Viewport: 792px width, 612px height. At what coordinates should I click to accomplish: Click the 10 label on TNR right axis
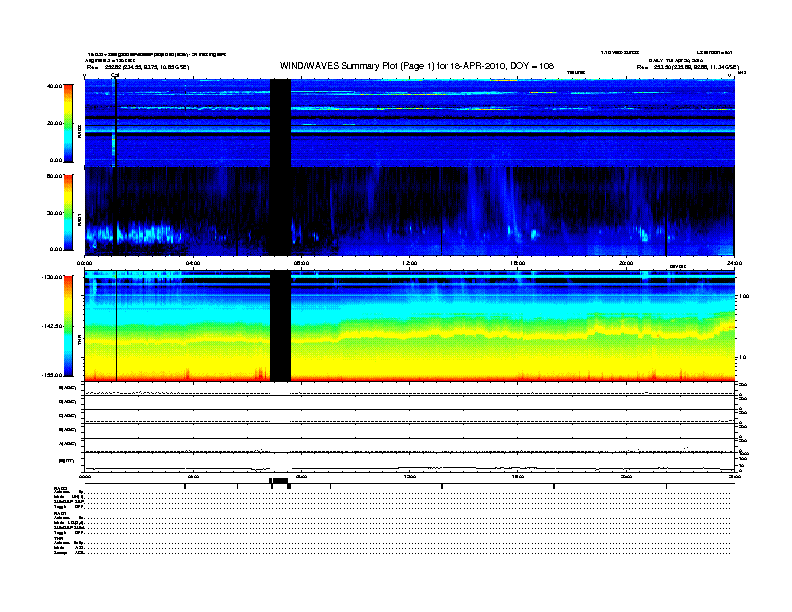(x=742, y=357)
